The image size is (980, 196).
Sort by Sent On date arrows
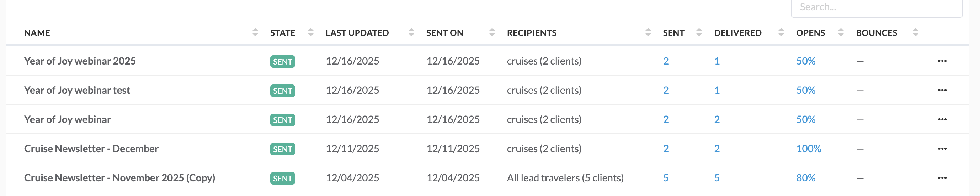pyautogui.click(x=492, y=32)
